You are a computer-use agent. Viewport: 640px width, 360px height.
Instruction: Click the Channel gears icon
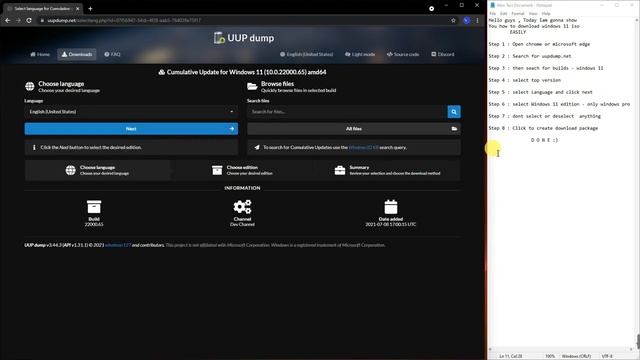point(242,207)
